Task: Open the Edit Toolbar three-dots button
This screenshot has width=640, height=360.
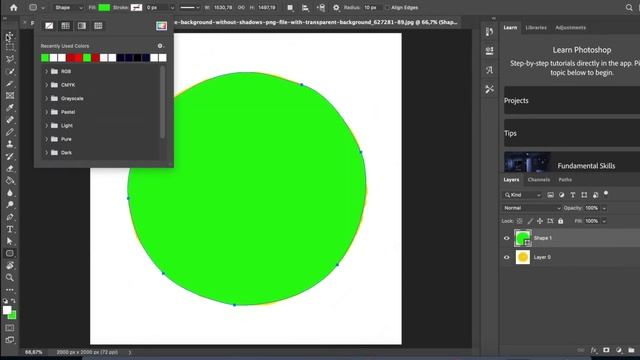Action: coord(9,290)
